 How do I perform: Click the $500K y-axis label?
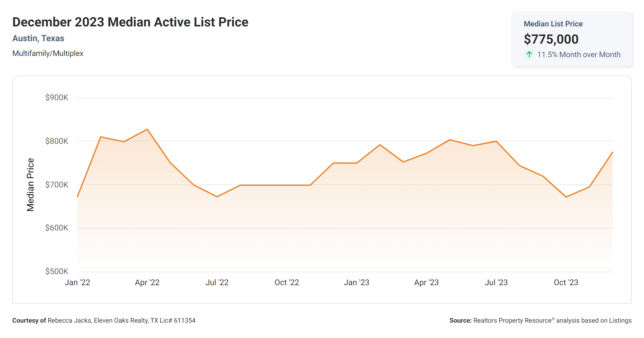coord(57,272)
